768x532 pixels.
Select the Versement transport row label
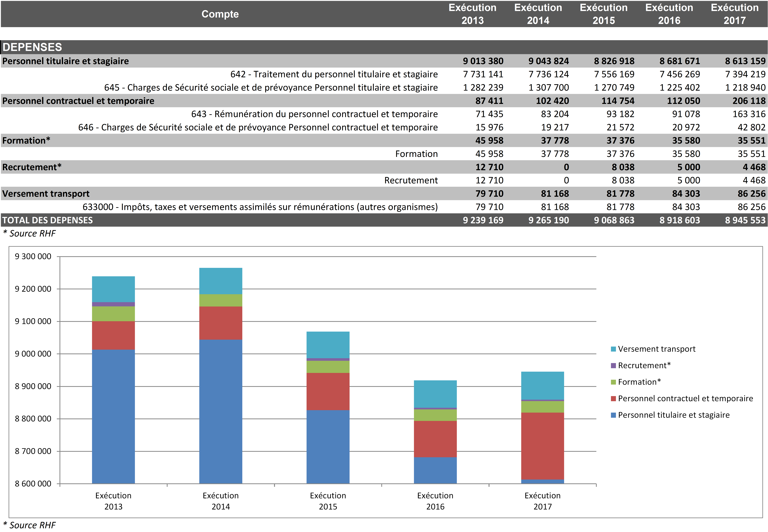(x=46, y=194)
